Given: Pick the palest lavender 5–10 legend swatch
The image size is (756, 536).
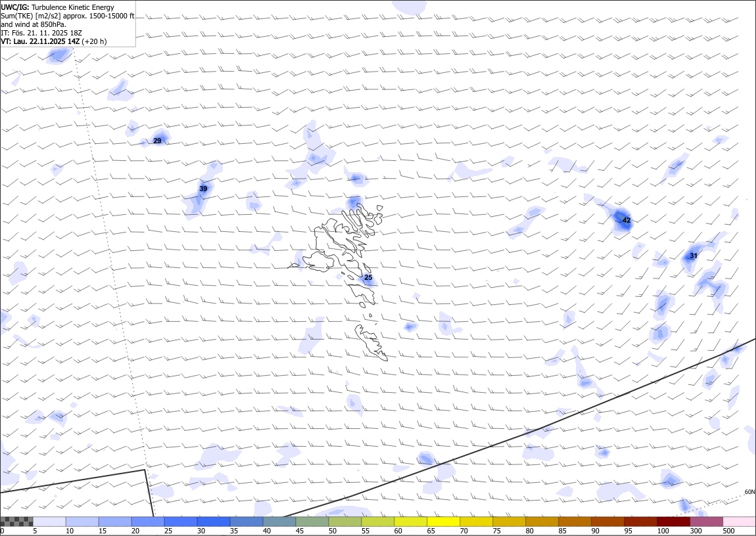Looking at the screenshot, I should [x=50, y=522].
